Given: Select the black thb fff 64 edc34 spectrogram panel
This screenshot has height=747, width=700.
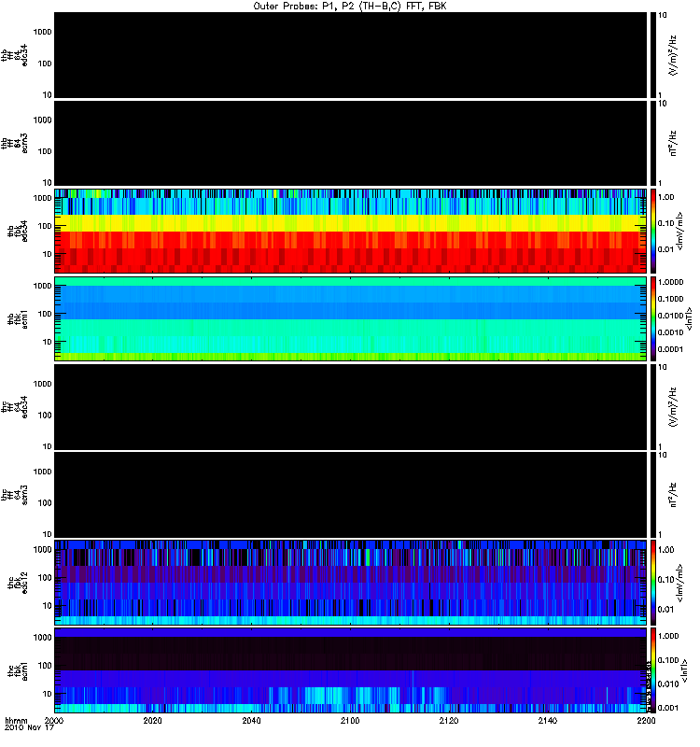Looking at the screenshot, I should [x=351, y=55].
